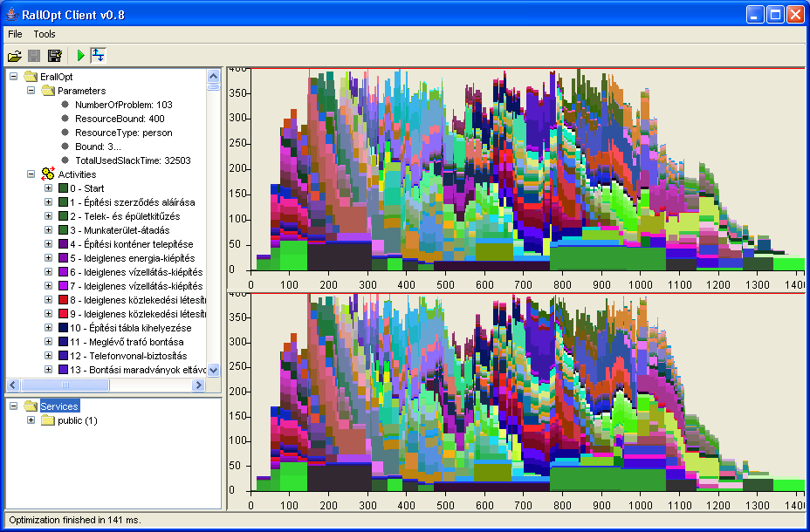Click the tree's horizontal scrollbar right arrow

(198, 385)
